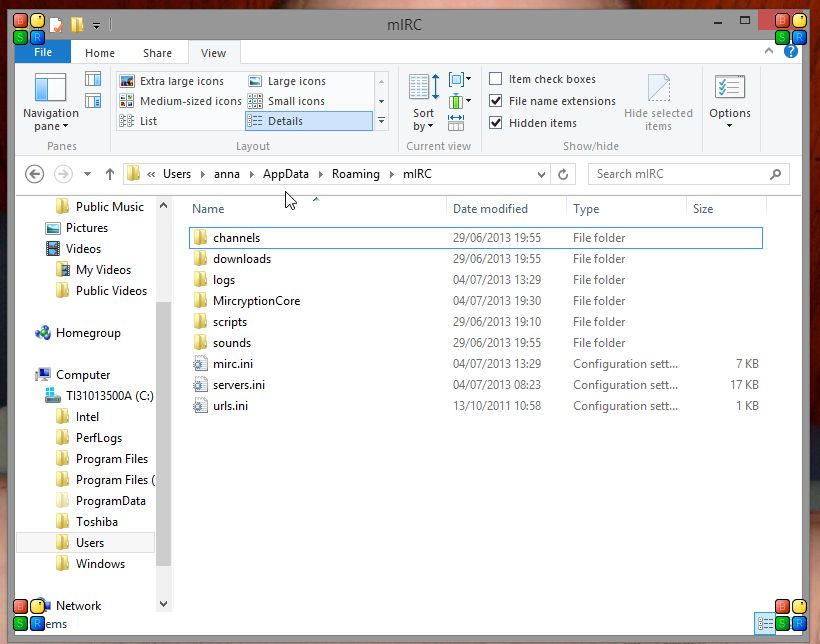The width and height of the screenshot is (820, 644).
Task: Open the File menu tab
Action: tap(43, 52)
